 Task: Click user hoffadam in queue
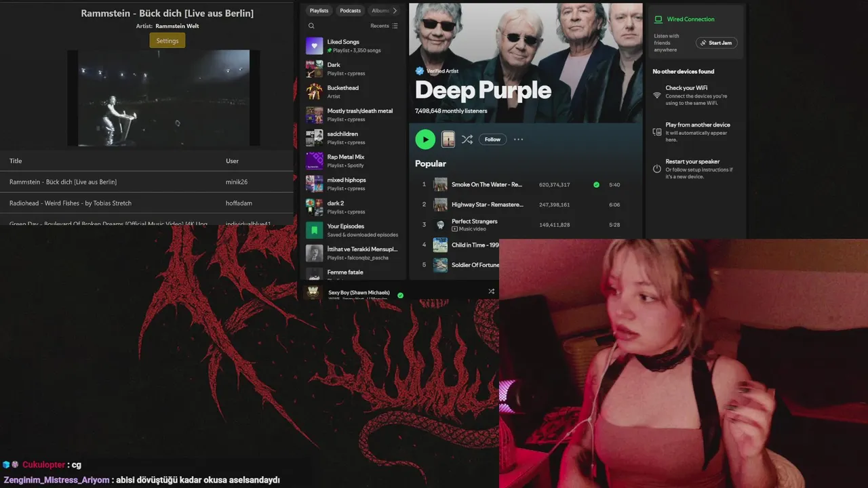coord(239,203)
